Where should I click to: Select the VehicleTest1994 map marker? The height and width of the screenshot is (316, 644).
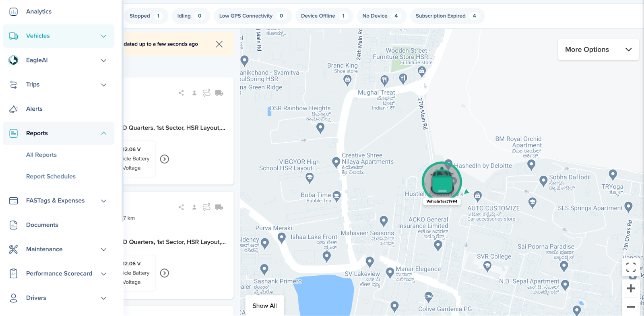pos(442,182)
